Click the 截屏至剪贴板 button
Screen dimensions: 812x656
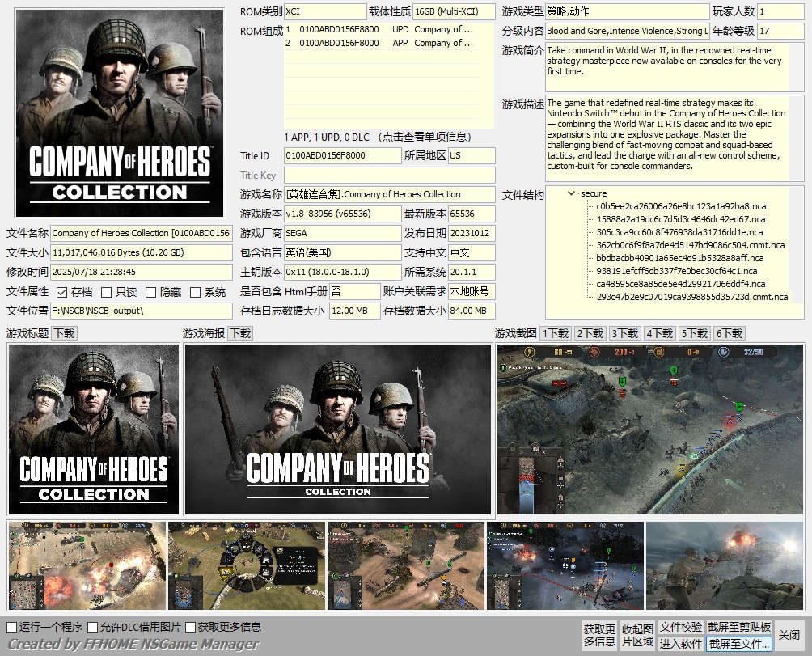tap(739, 628)
